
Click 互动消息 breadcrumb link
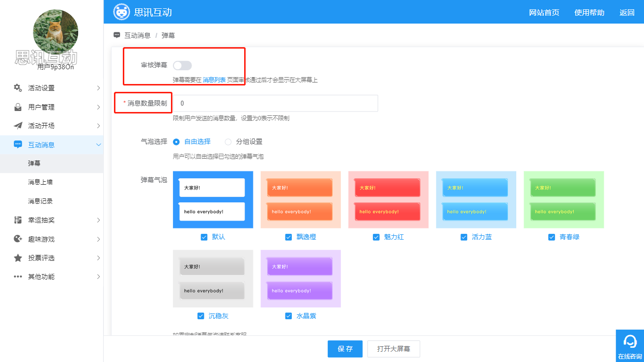tap(138, 35)
